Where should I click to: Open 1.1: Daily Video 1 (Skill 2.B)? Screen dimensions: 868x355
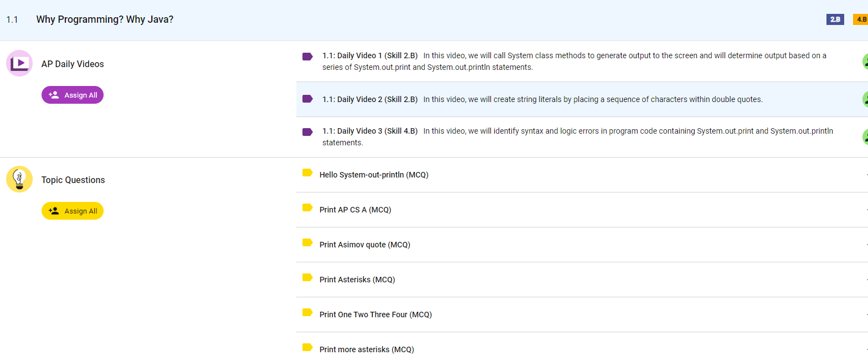tap(369, 55)
